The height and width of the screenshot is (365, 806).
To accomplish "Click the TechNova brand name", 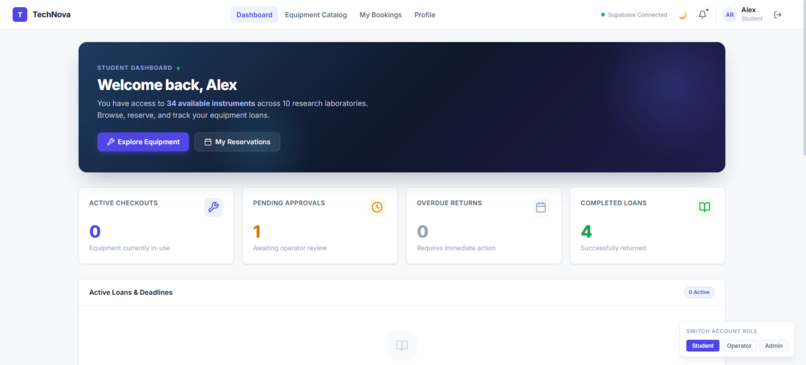I will [x=51, y=15].
